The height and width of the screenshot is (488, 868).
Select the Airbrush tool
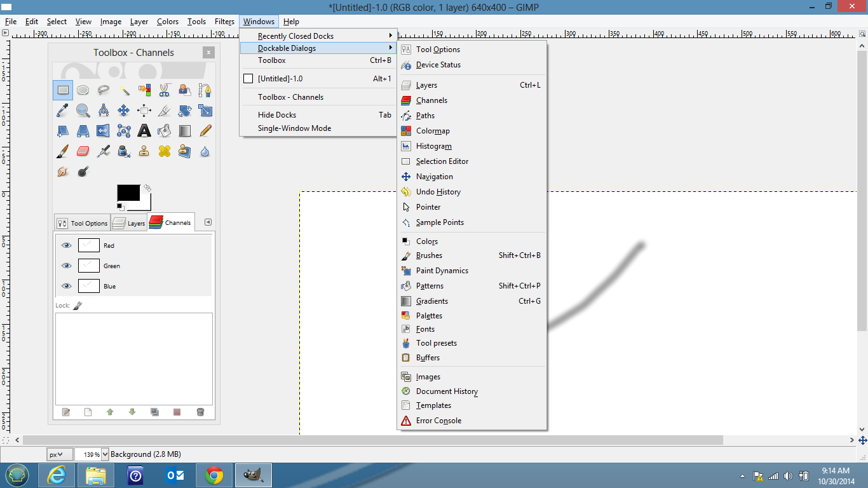[104, 151]
